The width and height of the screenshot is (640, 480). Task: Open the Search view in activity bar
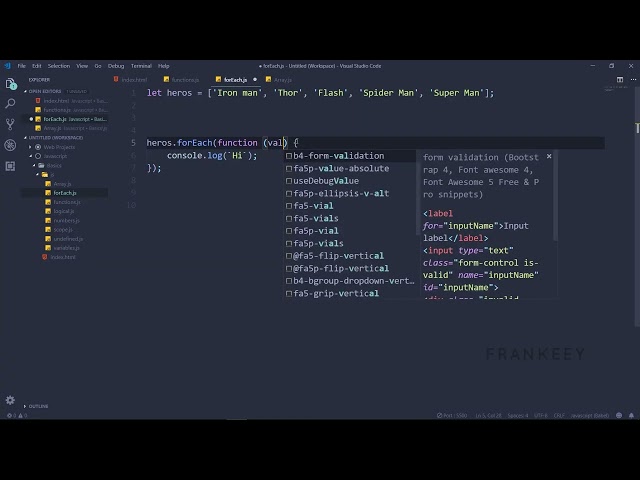pos(10,104)
